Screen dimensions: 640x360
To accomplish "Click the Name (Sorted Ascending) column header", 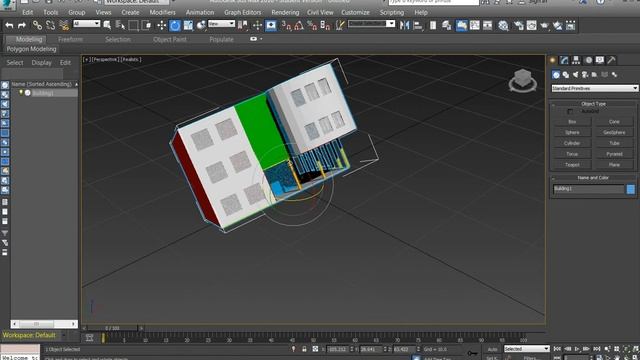I will [x=44, y=84].
